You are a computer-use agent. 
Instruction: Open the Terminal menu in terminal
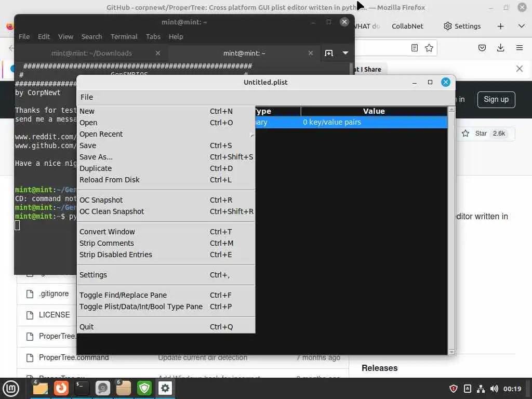coord(124,37)
